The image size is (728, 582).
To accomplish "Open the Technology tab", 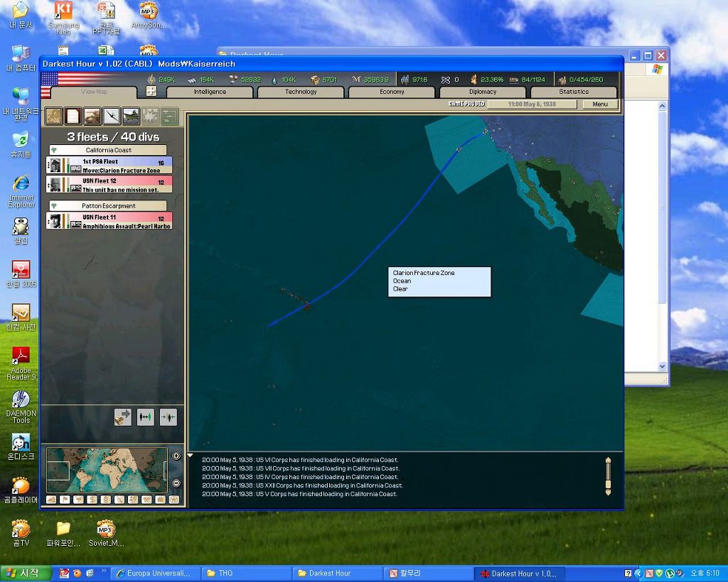I will (x=301, y=92).
